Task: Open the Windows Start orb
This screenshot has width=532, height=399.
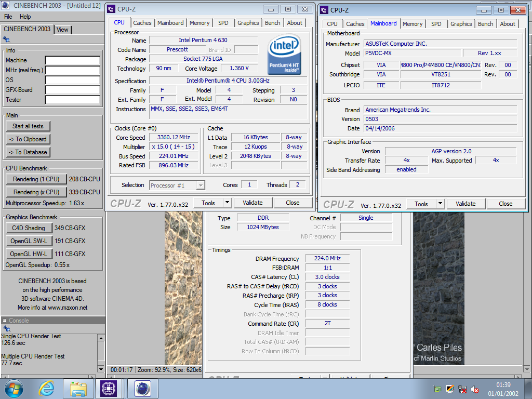Action: click(14, 389)
